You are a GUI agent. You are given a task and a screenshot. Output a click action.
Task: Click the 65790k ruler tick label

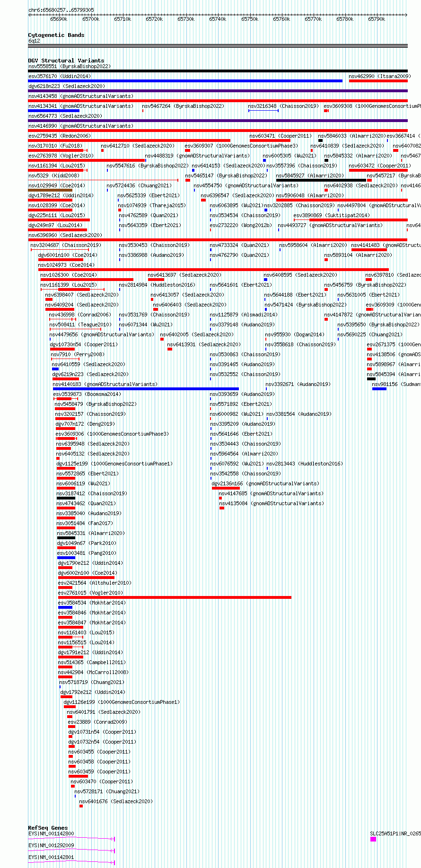[x=377, y=19]
